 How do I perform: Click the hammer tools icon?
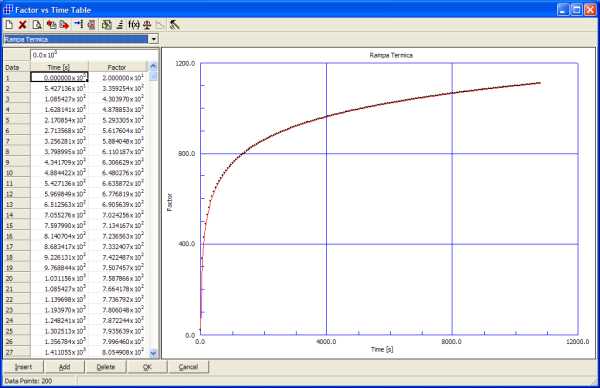coord(174,25)
